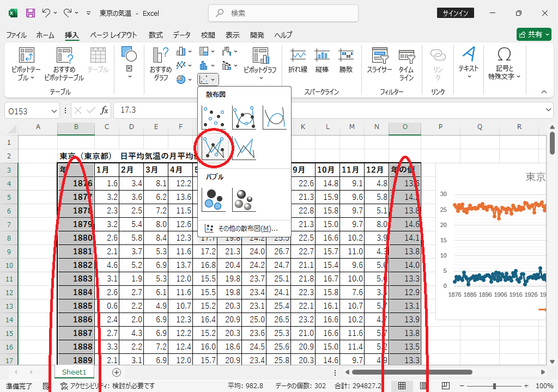This screenshot has height=392, width=558.
Task: Switch to normal view in status bar
Action: click(x=402, y=385)
